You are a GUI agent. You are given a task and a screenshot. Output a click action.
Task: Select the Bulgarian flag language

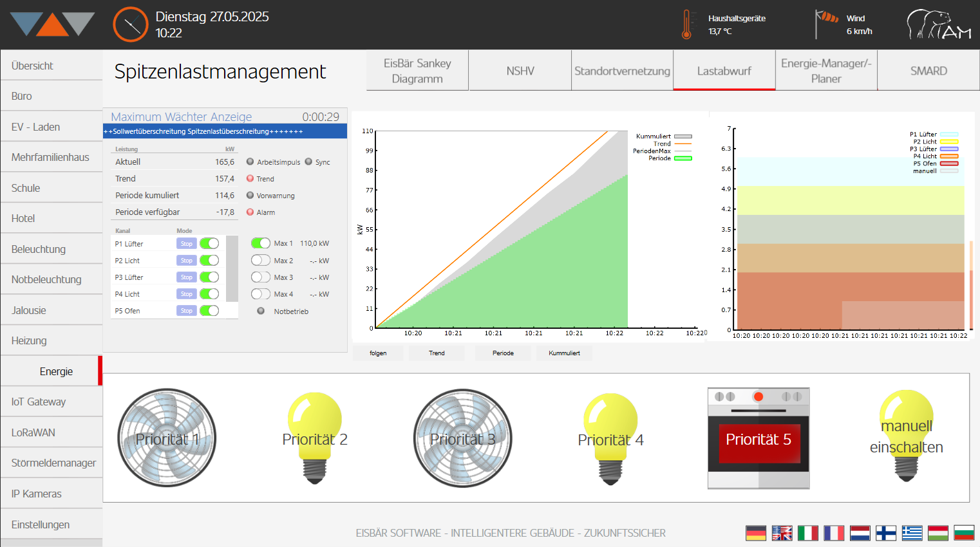click(x=964, y=533)
